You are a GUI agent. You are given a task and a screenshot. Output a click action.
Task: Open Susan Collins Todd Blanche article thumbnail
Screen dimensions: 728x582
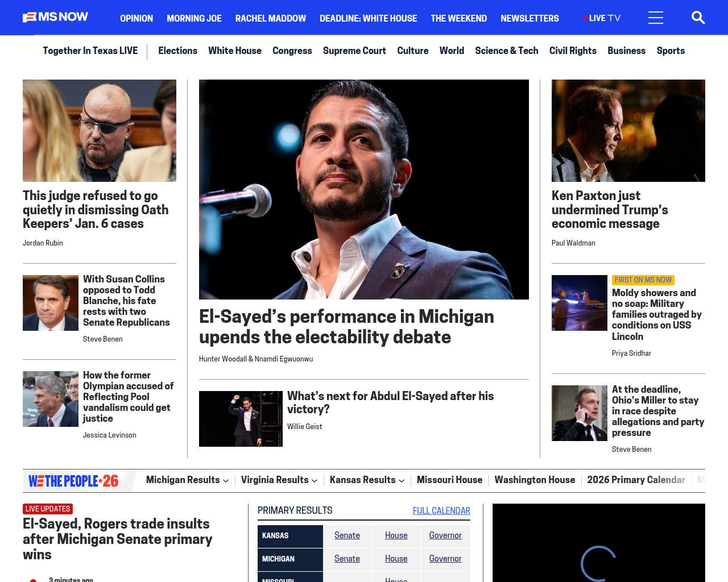pos(51,303)
